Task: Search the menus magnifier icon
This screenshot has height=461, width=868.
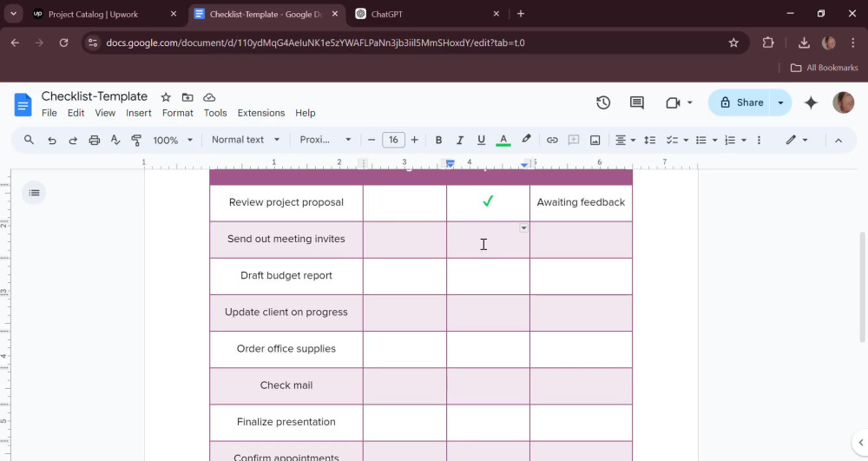Action: 29,140
